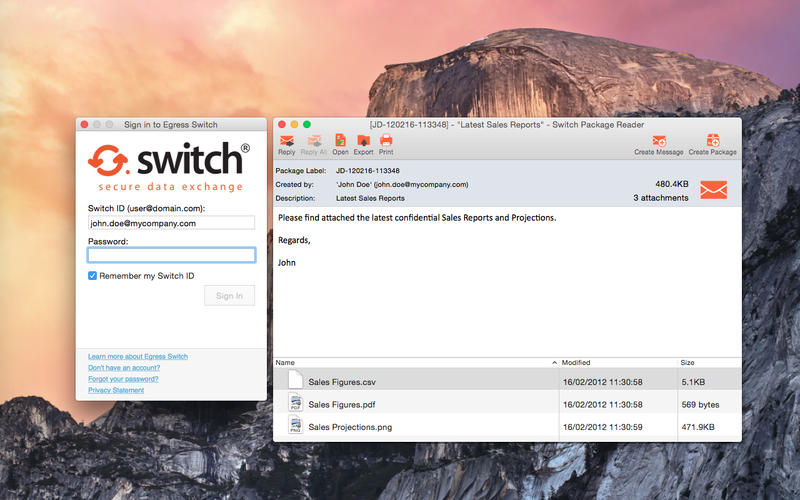
Task: Select the Sales Figures.pdf file icon
Action: (295, 403)
